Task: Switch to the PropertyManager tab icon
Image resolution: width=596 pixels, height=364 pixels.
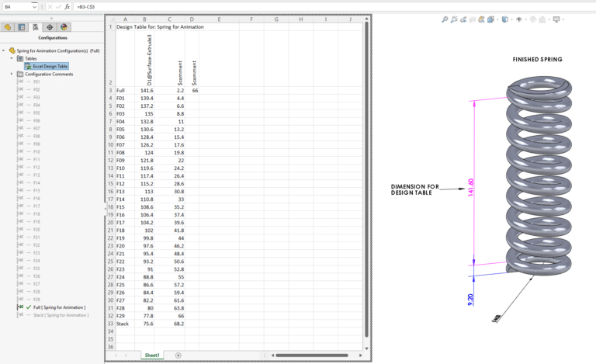Action: (22, 26)
